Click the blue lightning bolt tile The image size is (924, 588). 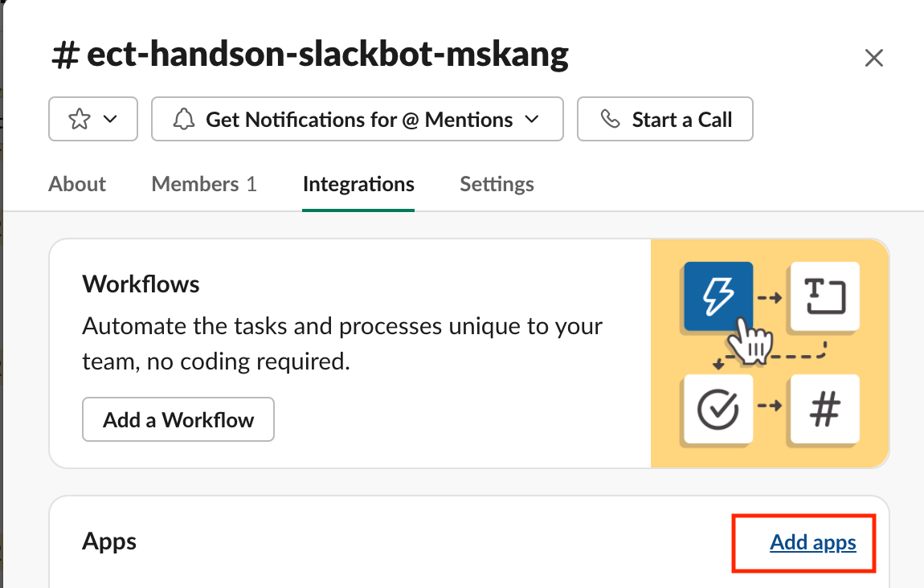coord(718,296)
